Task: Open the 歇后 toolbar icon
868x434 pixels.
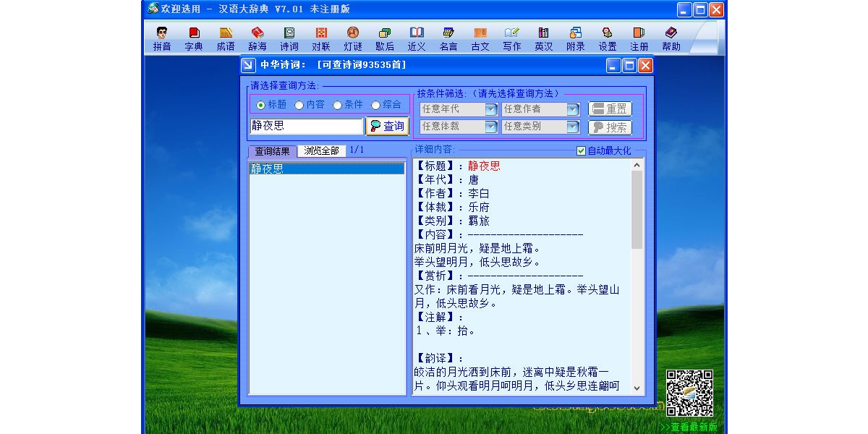Action: coord(385,39)
